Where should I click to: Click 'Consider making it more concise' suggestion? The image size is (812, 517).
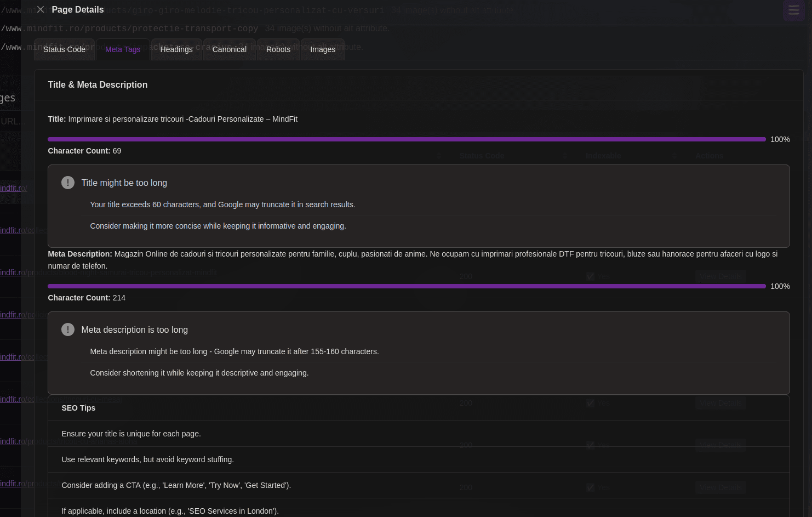(218, 226)
